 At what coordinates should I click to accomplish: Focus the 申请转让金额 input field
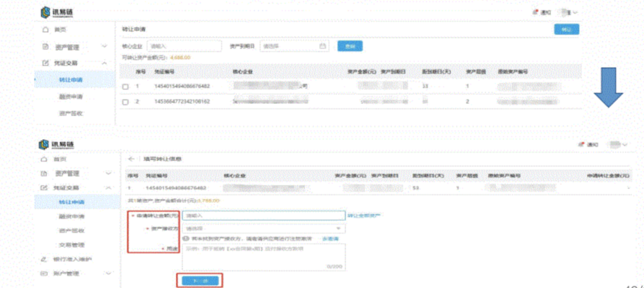point(264,215)
